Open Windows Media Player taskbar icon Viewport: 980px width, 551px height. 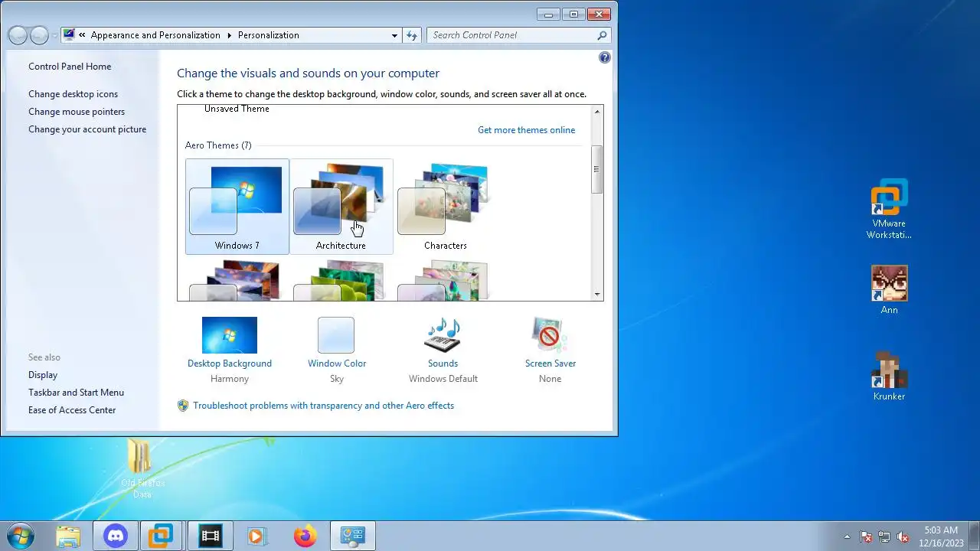(x=256, y=536)
